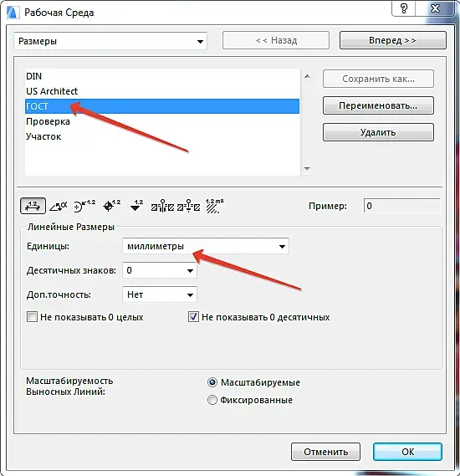The width and height of the screenshot is (460, 476).
Task: Select the Sill Height Dimensions icon
Action: [188, 206]
